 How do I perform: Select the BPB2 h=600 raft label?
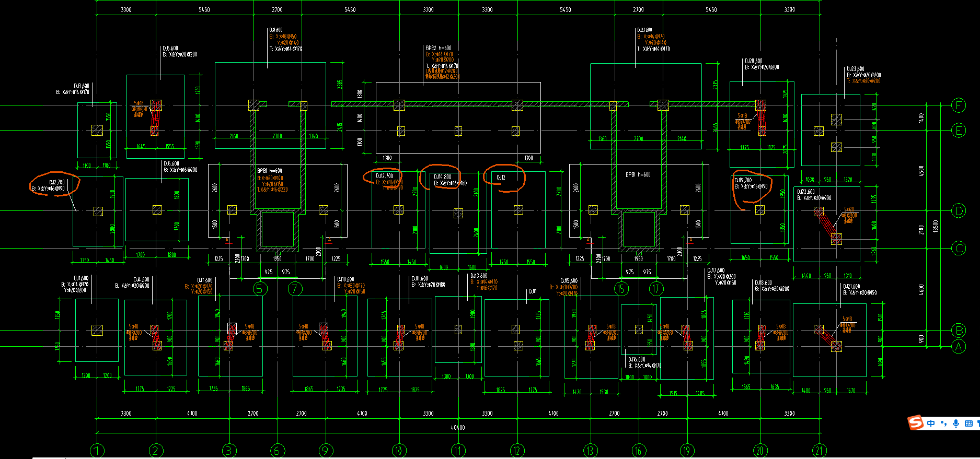[439, 48]
